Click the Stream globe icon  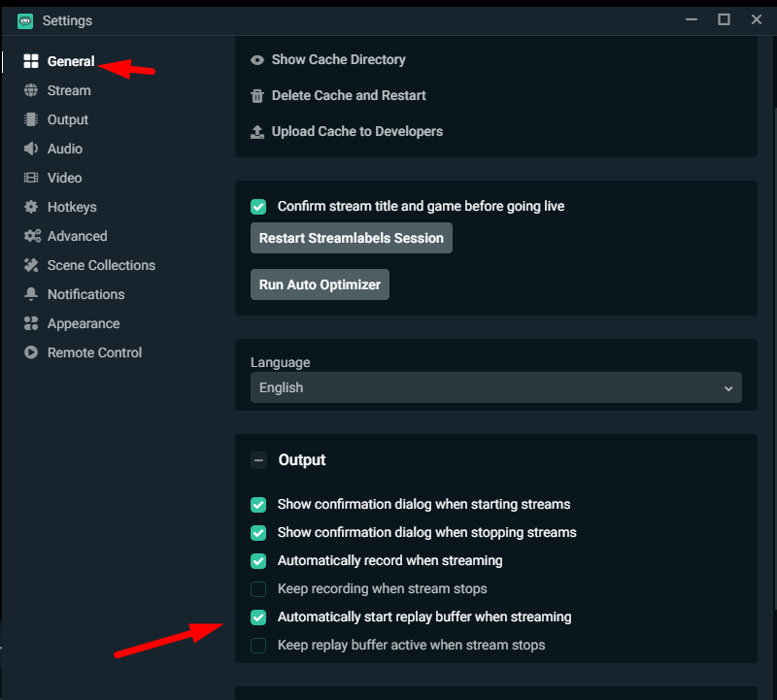coord(31,90)
